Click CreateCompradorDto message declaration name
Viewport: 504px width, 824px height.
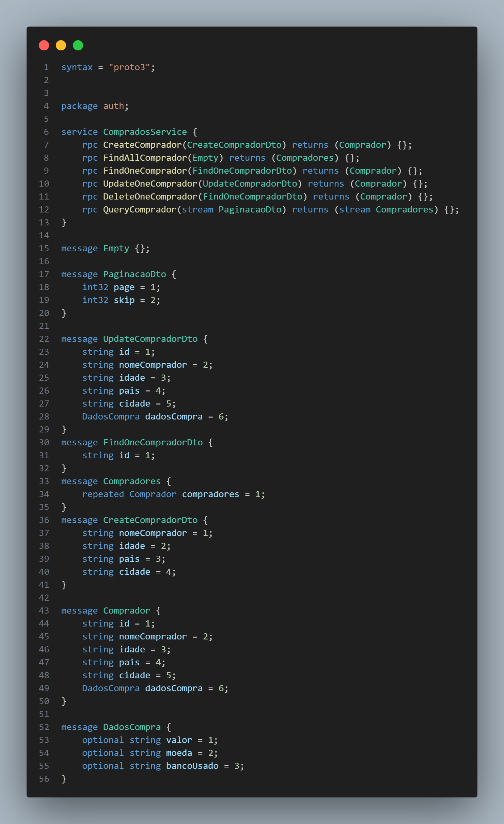click(150, 520)
